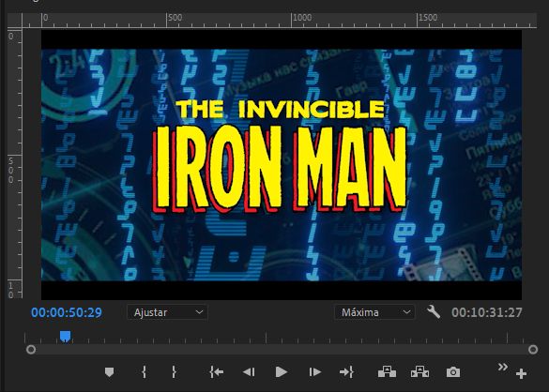Click the 1000 mark on horizontal ruler
The width and height of the screenshot is (549, 392).
point(302,18)
